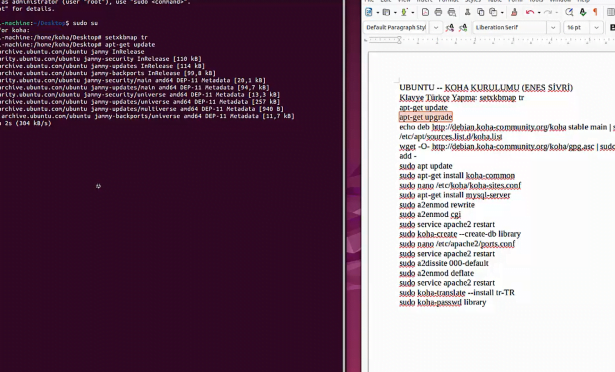
Task: Run the Spelling check icon
Action: [x=583, y=13]
